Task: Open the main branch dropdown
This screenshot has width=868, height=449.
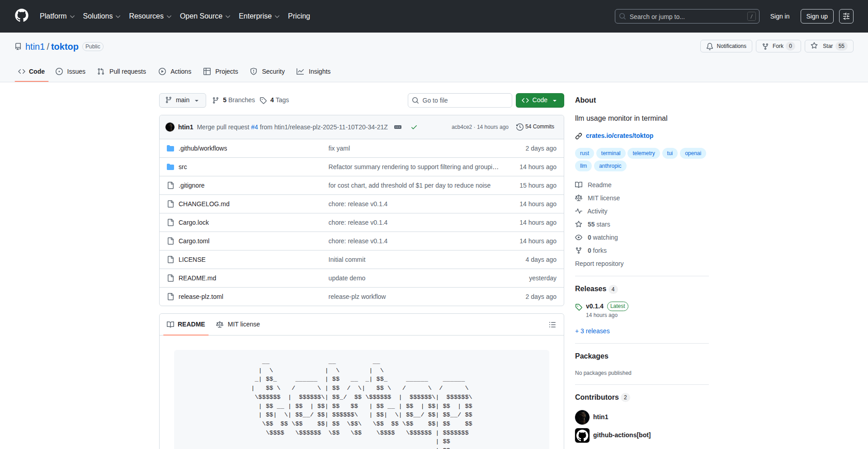Action: pos(182,100)
